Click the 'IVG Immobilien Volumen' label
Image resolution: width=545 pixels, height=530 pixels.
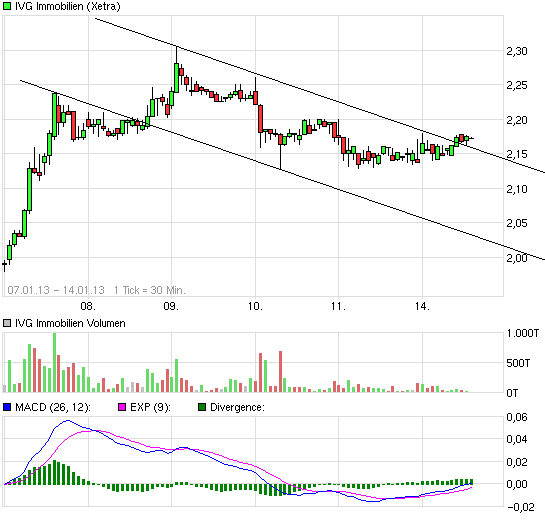tap(70, 323)
